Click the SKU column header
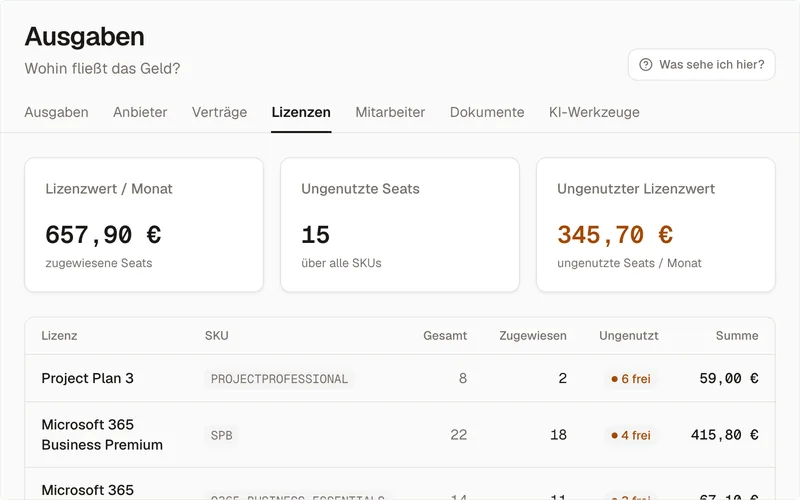This screenshot has width=800, height=500. [x=217, y=336]
